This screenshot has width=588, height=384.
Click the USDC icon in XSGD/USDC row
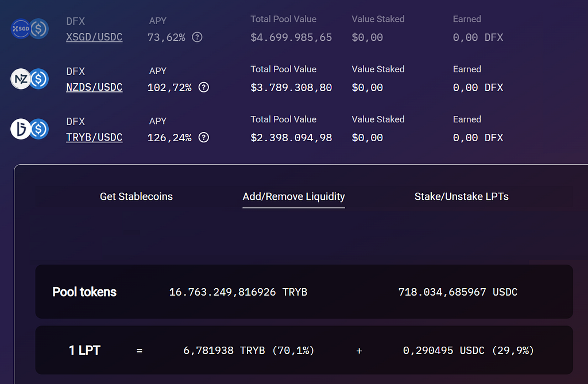(39, 29)
